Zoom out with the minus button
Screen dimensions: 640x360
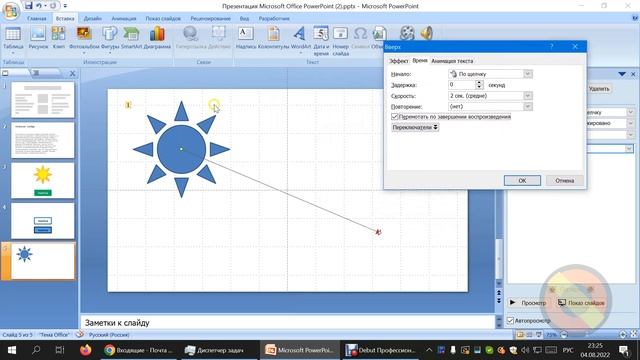pyautogui.click(x=564, y=335)
